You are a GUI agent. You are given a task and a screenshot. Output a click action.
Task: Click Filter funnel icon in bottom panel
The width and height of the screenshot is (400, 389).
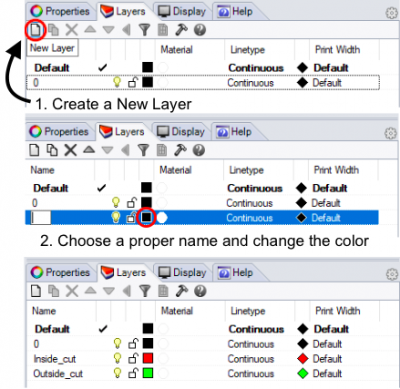145,291
